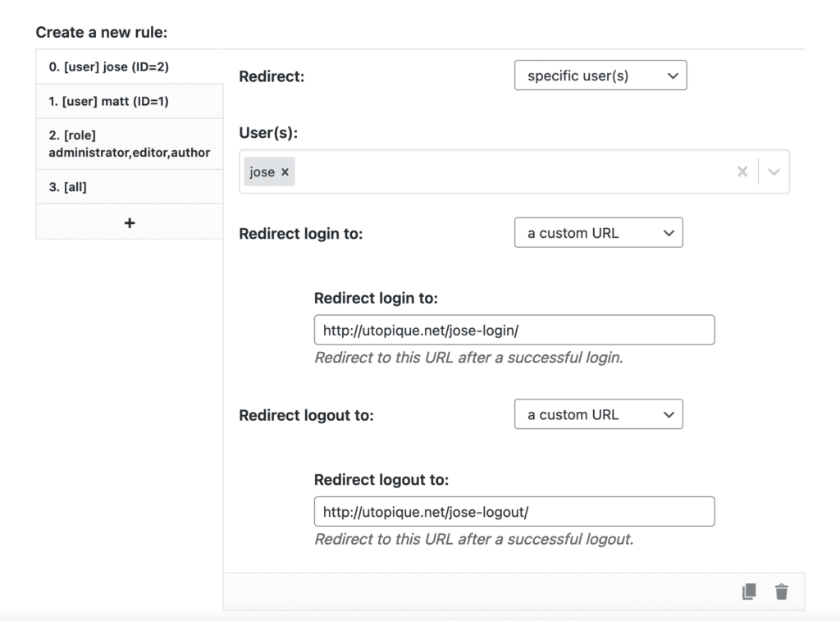The height and width of the screenshot is (621, 840).
Task: Click the 'jose' user tag text
Action: 262,172
